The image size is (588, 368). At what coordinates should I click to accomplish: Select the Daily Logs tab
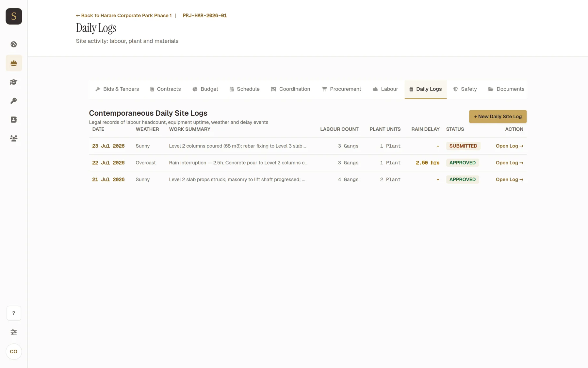(x=425, y=89)
